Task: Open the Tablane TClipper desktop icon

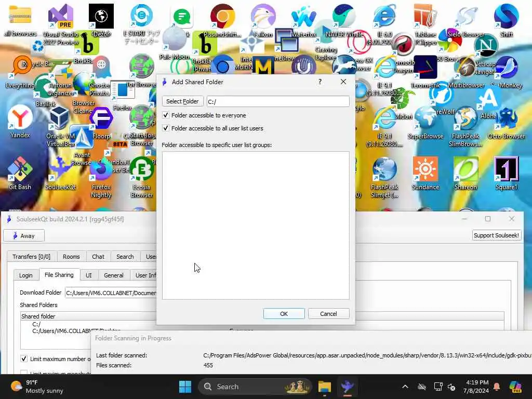Action: [425, 24]
